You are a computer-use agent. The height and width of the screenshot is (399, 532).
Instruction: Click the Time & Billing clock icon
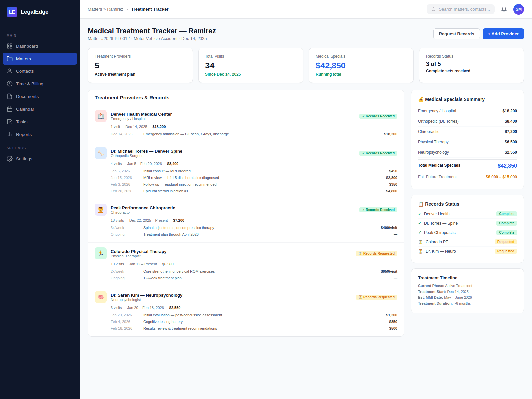[x=10, y=84]
